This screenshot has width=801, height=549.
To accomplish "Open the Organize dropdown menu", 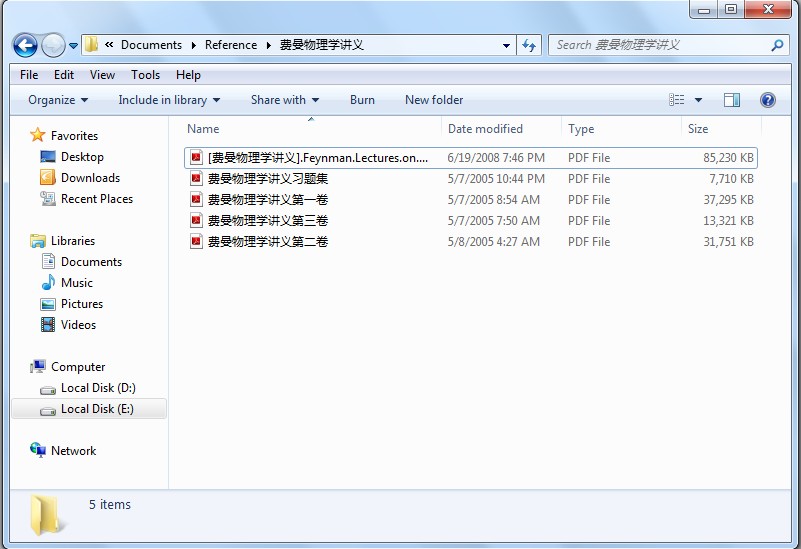I will pos(58,100).
